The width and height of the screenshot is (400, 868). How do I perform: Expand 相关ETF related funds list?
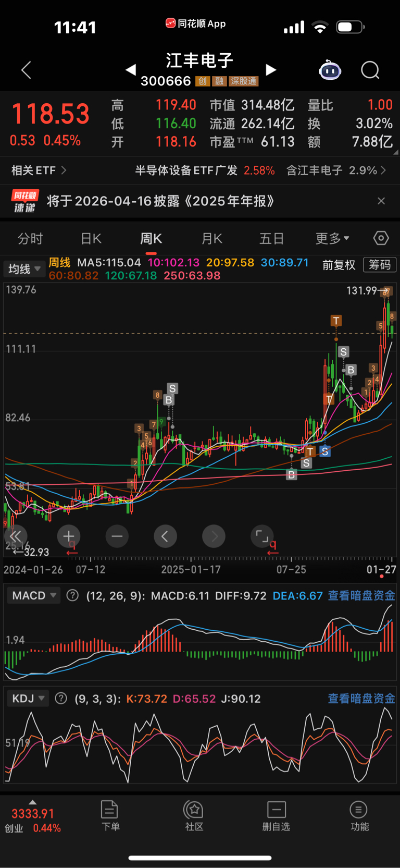[39, 170]
